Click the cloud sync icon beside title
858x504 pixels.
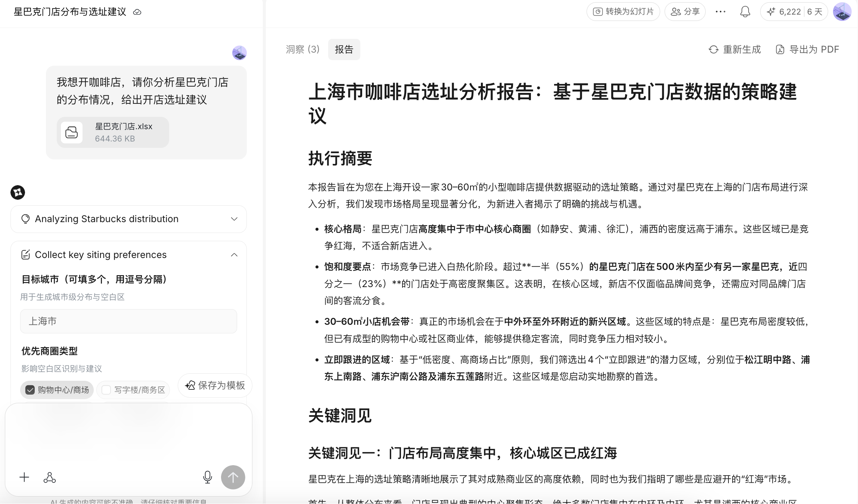[x=137, y=12]
